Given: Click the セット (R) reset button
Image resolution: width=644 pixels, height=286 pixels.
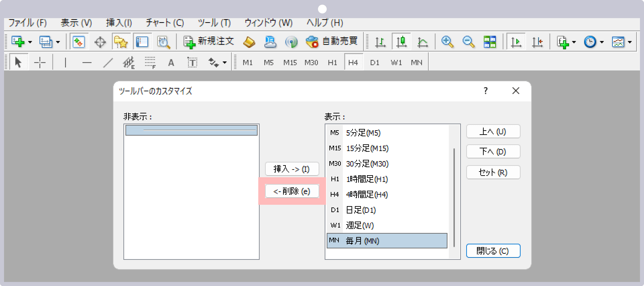Looking at the screenshot, I should point(493,172).
